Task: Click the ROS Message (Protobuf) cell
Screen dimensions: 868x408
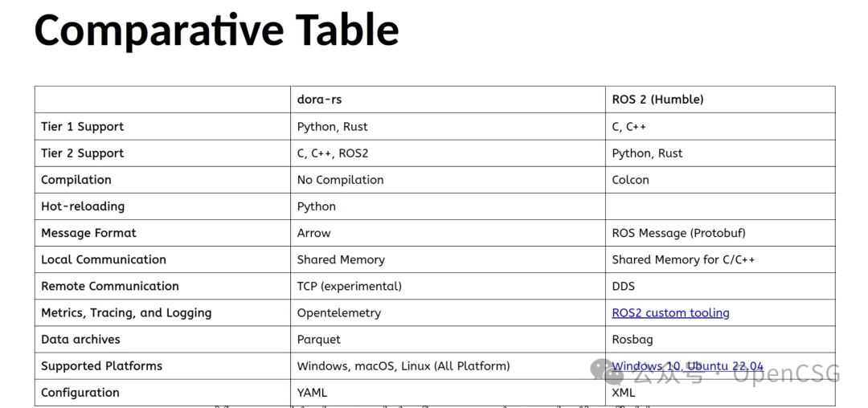Action: [678, 232]
